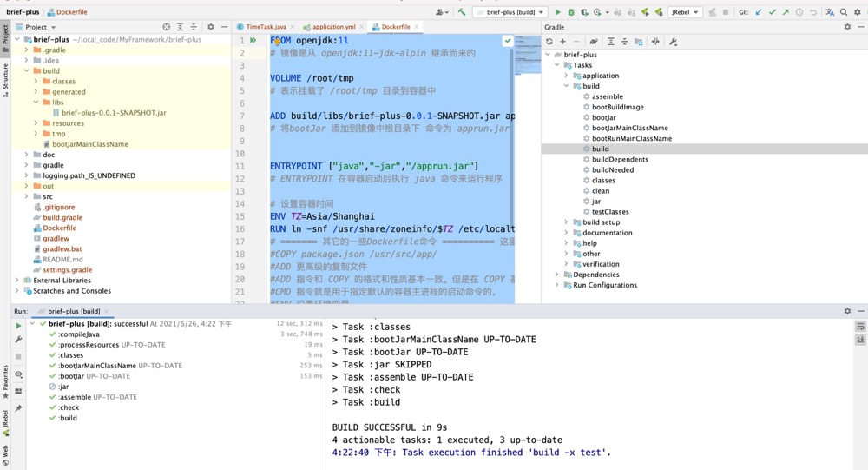Click the hammer Build Project icon
868x470 pixels.
pos(462,12)
